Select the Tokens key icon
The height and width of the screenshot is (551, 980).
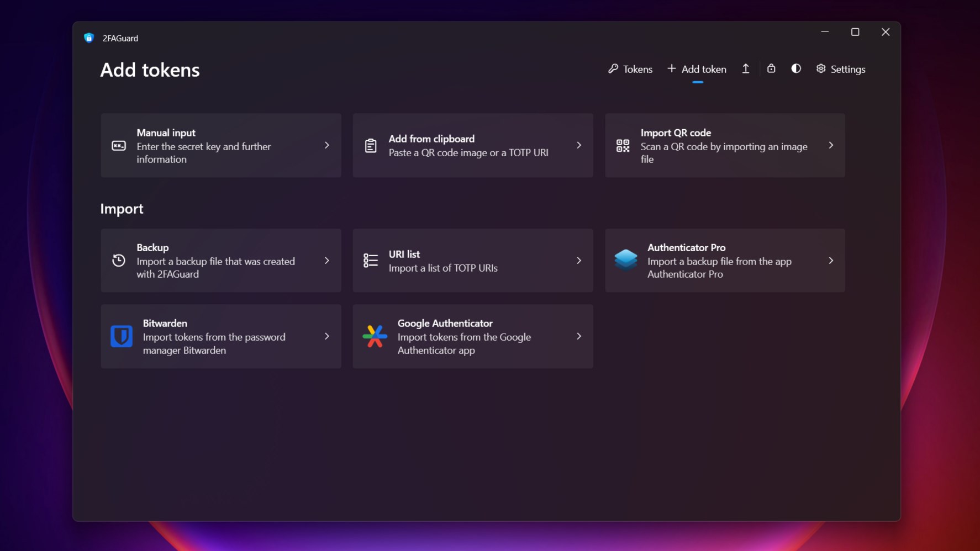coord(614,68)
